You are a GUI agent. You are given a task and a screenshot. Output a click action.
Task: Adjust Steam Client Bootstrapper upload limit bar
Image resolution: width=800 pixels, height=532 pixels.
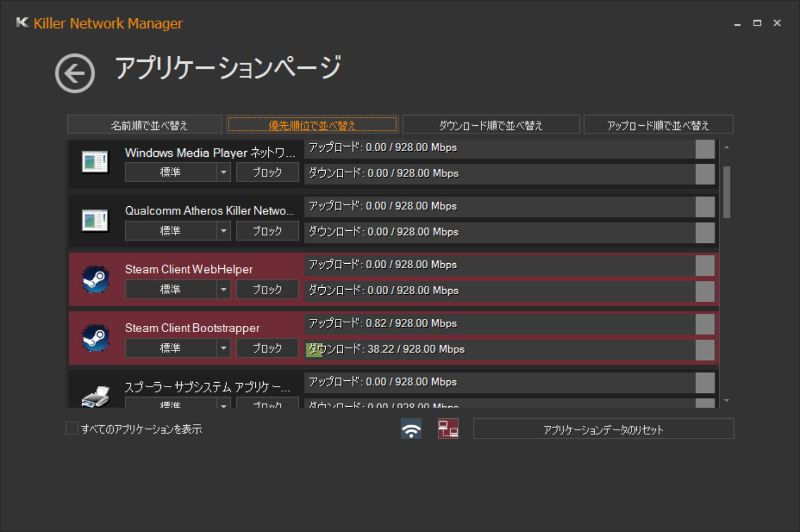[510, 324]
